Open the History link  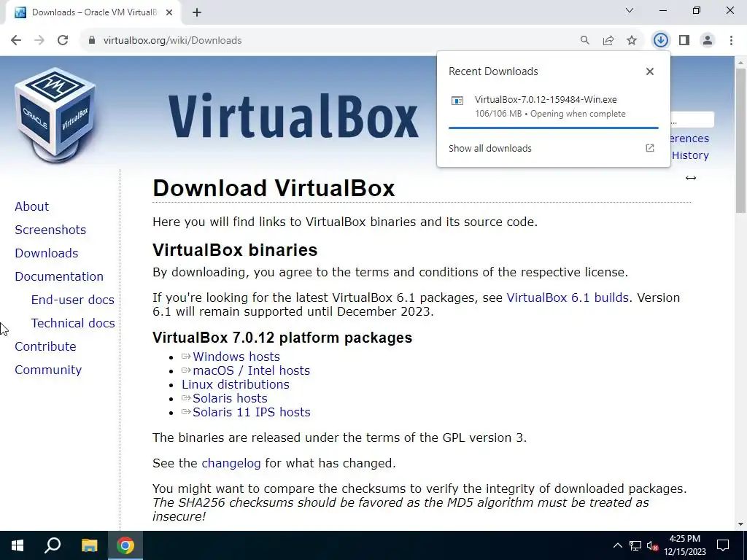click(x=690, y=155)
